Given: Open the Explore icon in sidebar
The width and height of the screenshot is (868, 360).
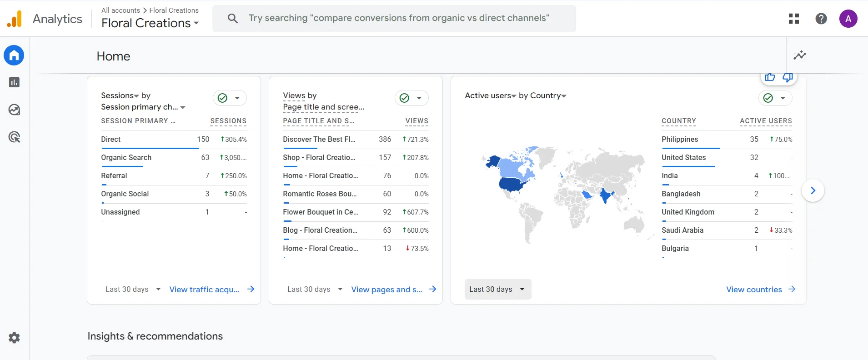Looking at the screenshot, I should 14,110.
